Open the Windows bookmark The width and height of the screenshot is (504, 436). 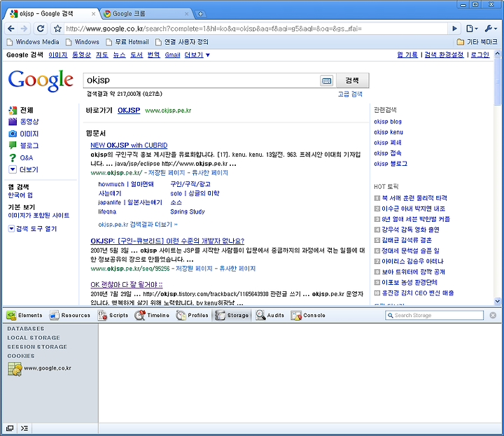tap(83, 42)
